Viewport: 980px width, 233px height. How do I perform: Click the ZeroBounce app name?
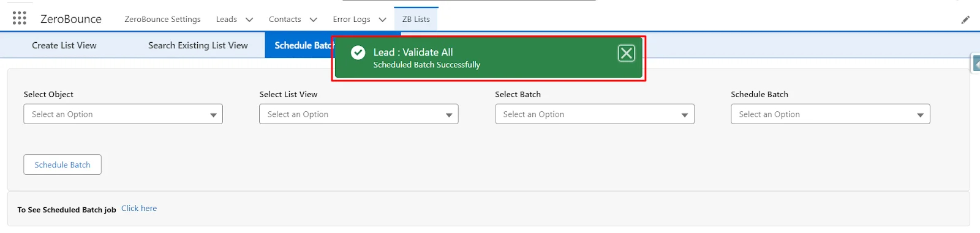tap(71, 19)
